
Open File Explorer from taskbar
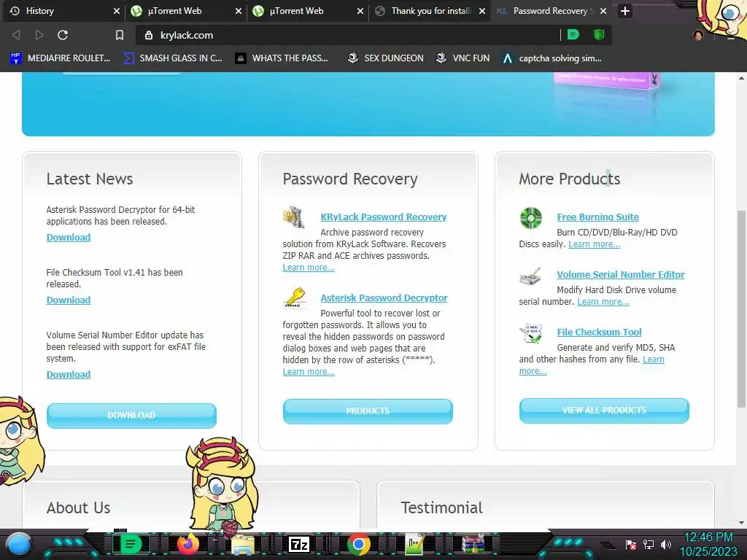click(x=243, y=544)
